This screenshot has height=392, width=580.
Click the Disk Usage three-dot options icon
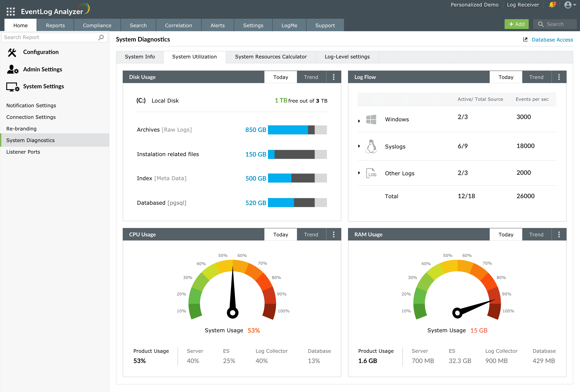click(x=333, y=77)
